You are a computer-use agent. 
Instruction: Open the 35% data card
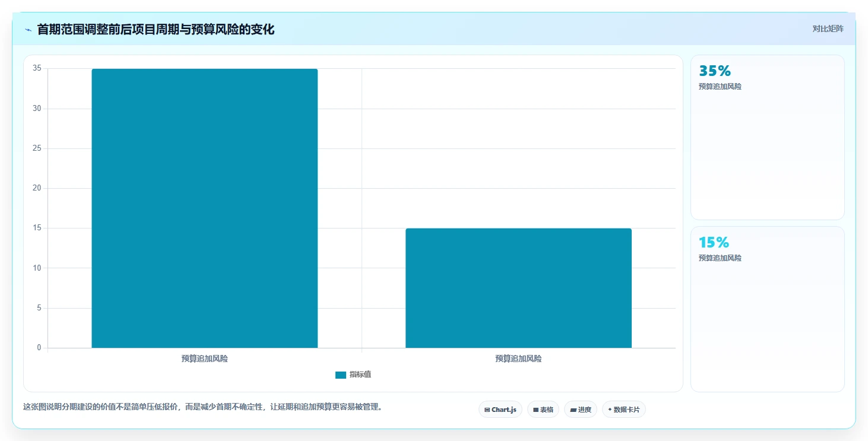[x=768, y=138]
